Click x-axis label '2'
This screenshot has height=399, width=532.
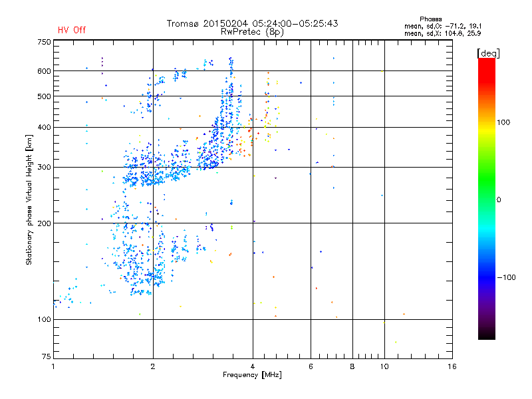tap(153, 366)
